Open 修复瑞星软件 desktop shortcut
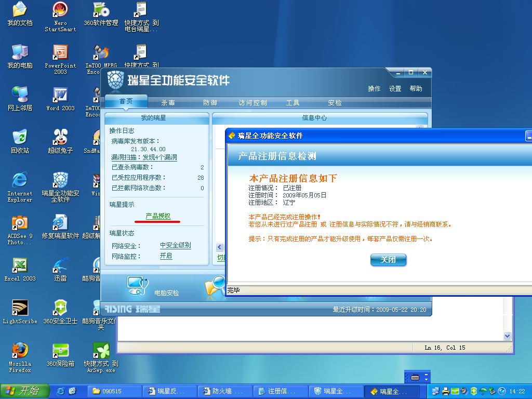The width and height of the screenshot is (532, 399). coord(60,227)
